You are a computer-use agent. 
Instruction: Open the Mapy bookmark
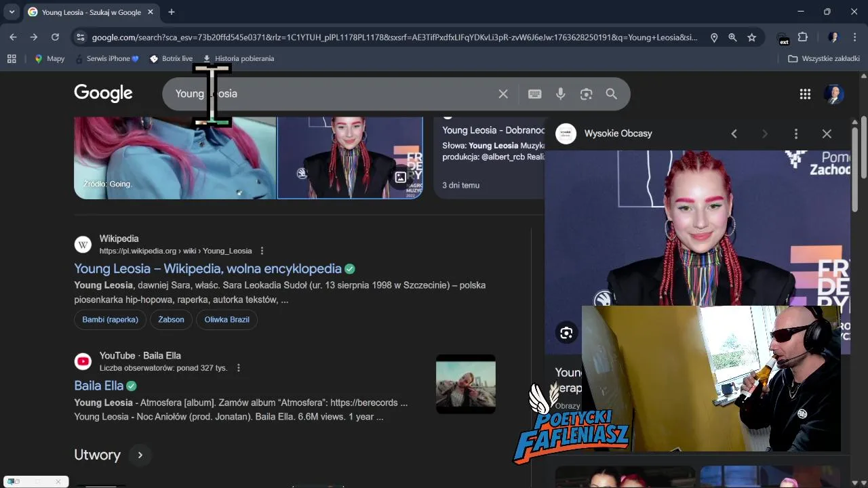(50, 59)
